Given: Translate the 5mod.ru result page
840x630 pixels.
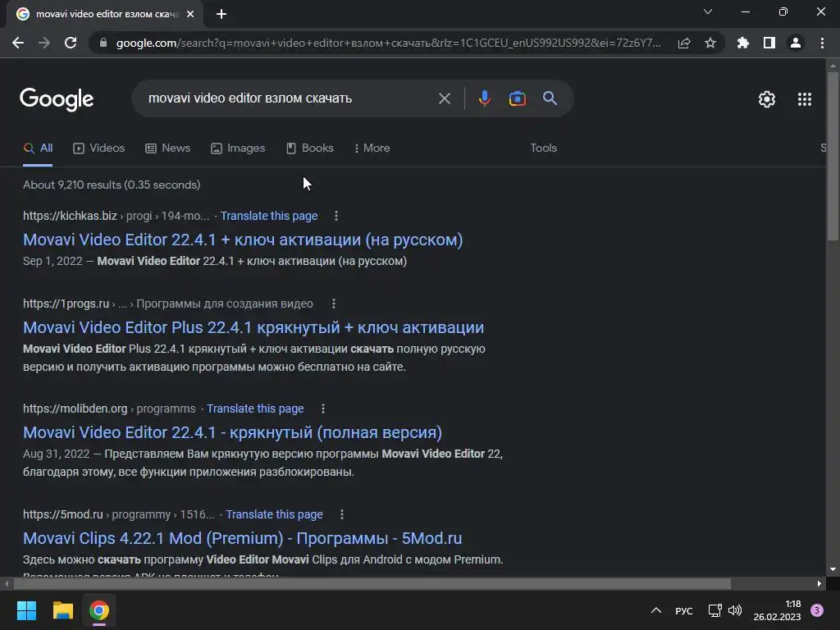Looking at the screenshot, I should click(274, 514).
